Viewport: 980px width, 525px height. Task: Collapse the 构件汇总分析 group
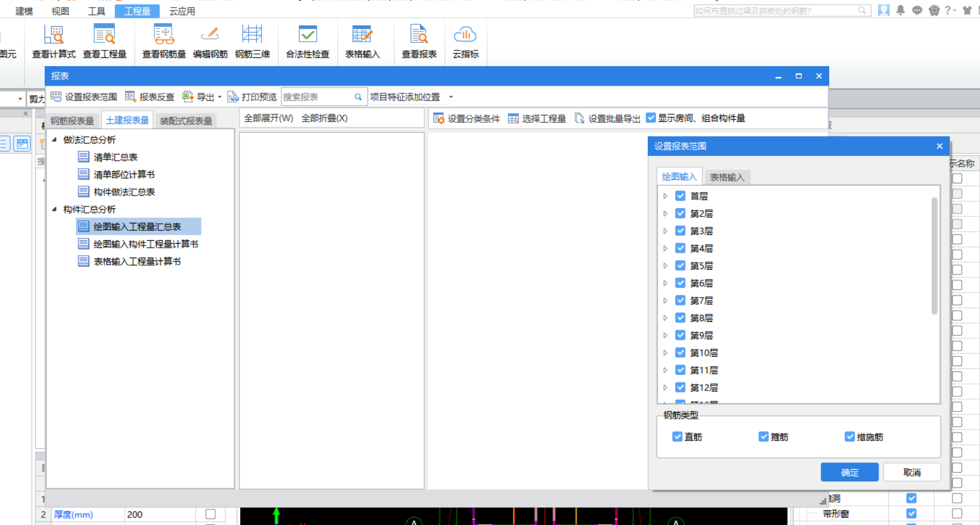[x=55, y=209]
